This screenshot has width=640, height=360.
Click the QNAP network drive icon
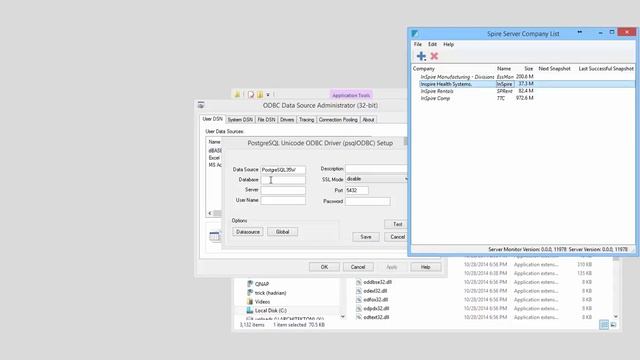[x=250, y=284]
